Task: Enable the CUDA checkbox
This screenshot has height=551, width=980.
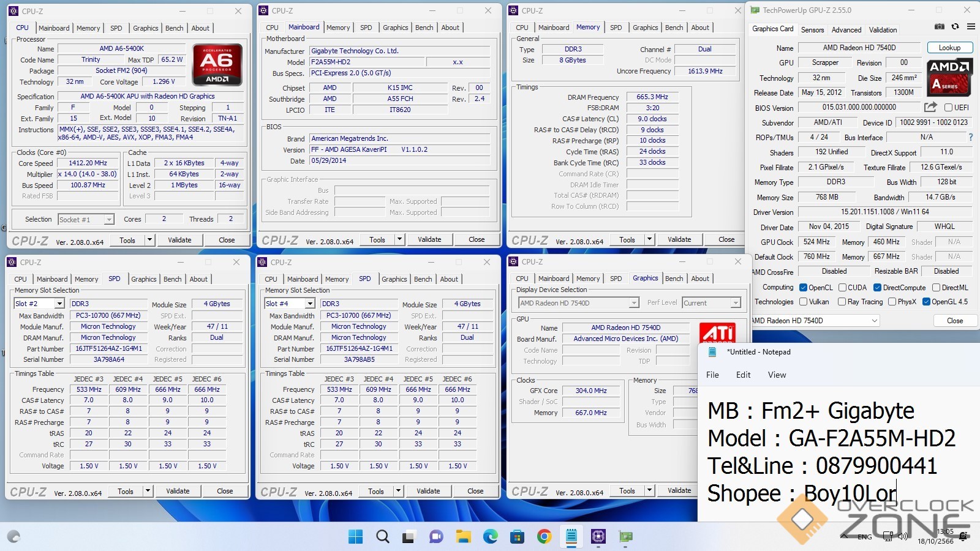Action: [x=842, y=288]
